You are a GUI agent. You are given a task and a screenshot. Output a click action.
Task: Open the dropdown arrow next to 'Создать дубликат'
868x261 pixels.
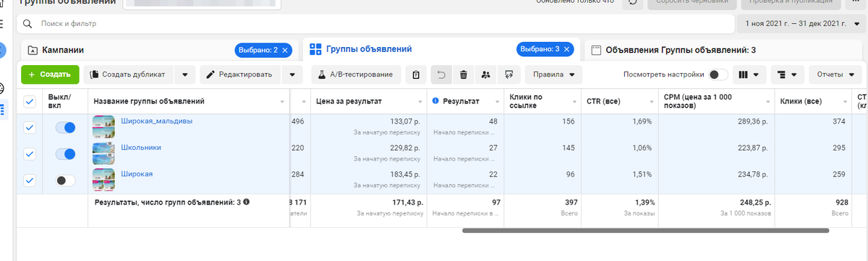click(184, 74)
